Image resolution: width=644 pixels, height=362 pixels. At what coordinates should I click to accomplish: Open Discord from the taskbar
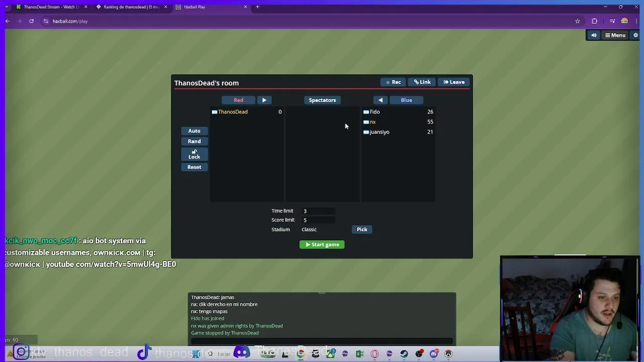[434, 354]
